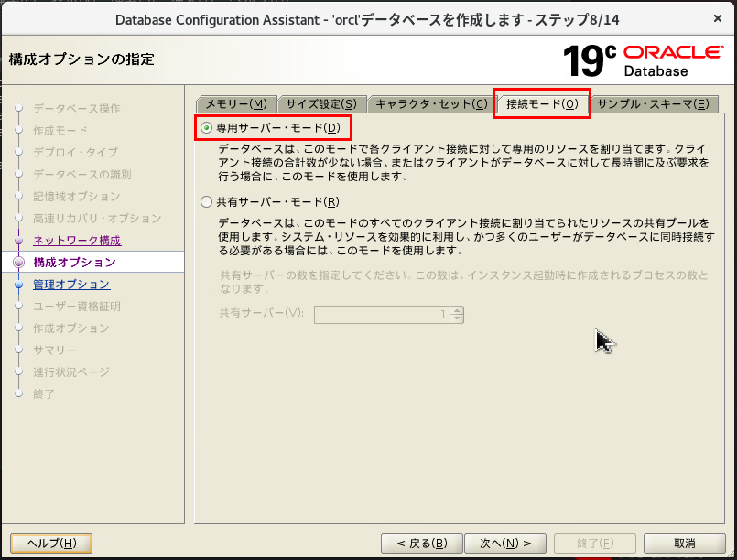Click the 進行状況ページ step label
This screenshot has width=737, height=560.
coord(71,372)
